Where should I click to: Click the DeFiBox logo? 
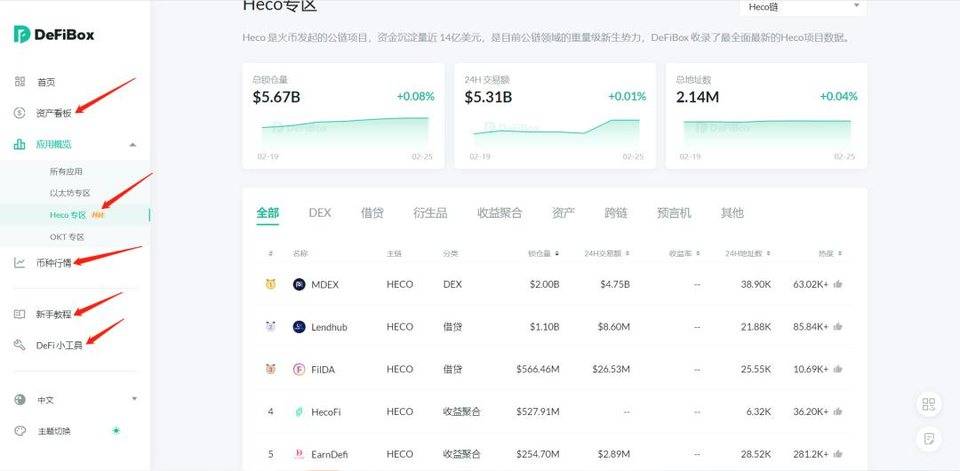pyautogui.click(x=54, y=34)
